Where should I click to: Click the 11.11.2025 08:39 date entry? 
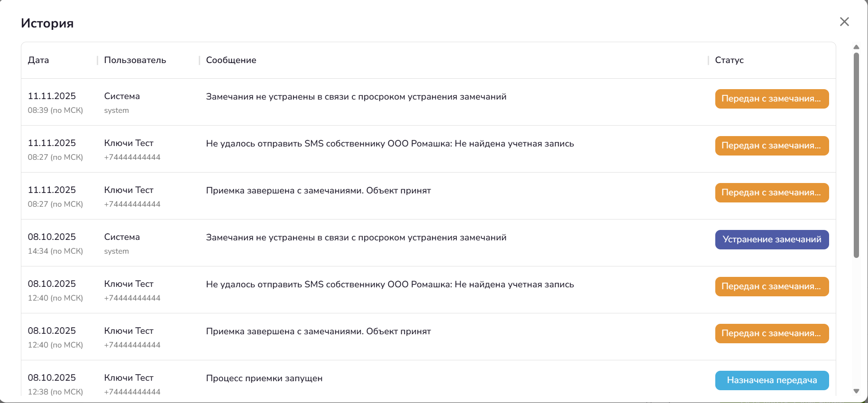click(x=52, y=96)
